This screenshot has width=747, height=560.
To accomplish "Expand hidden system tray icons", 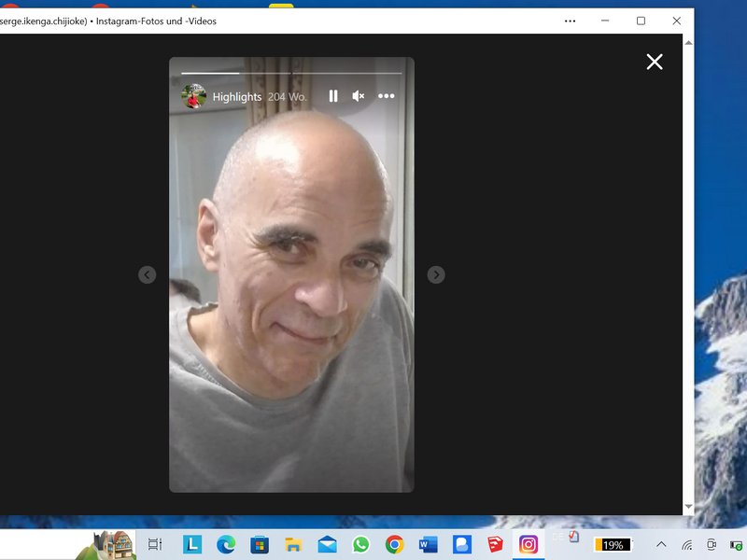I will [661, 544].
